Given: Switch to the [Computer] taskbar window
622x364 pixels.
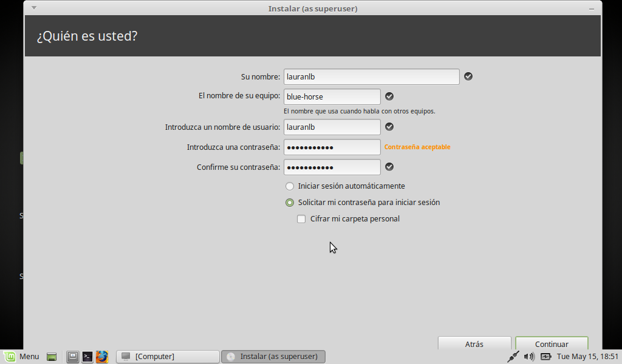Looking at the screenshot, I should (x=168, y=357).
